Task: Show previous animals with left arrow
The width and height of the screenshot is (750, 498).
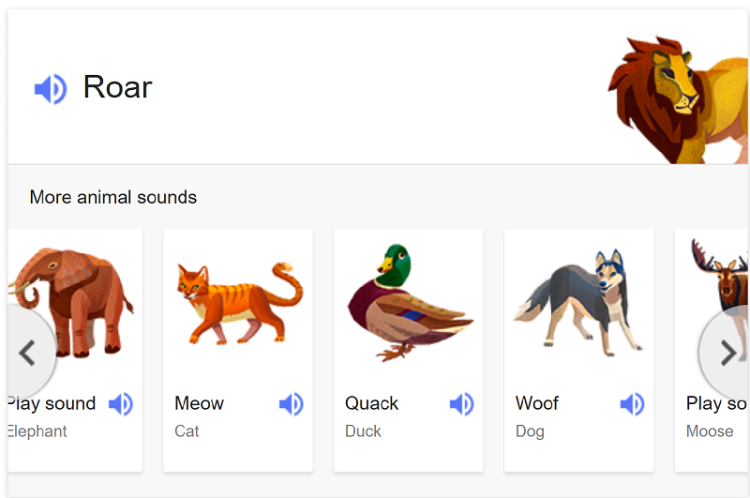Action: pos(28,353)
